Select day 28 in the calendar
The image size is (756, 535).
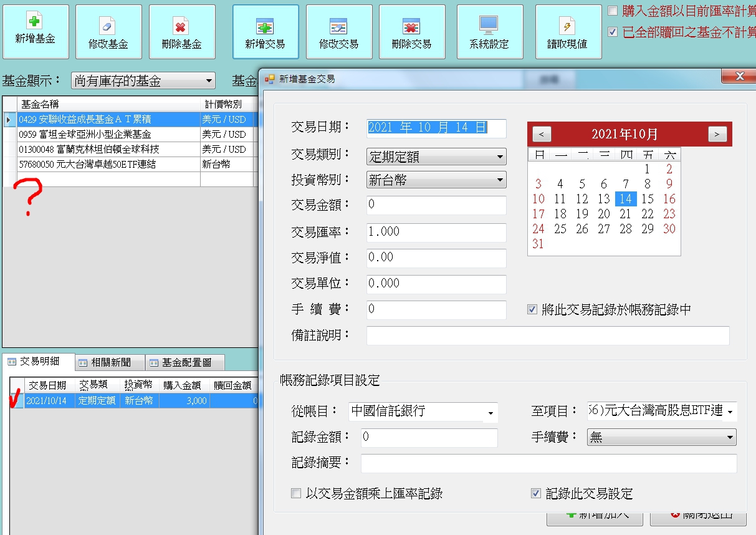(626, 229)
